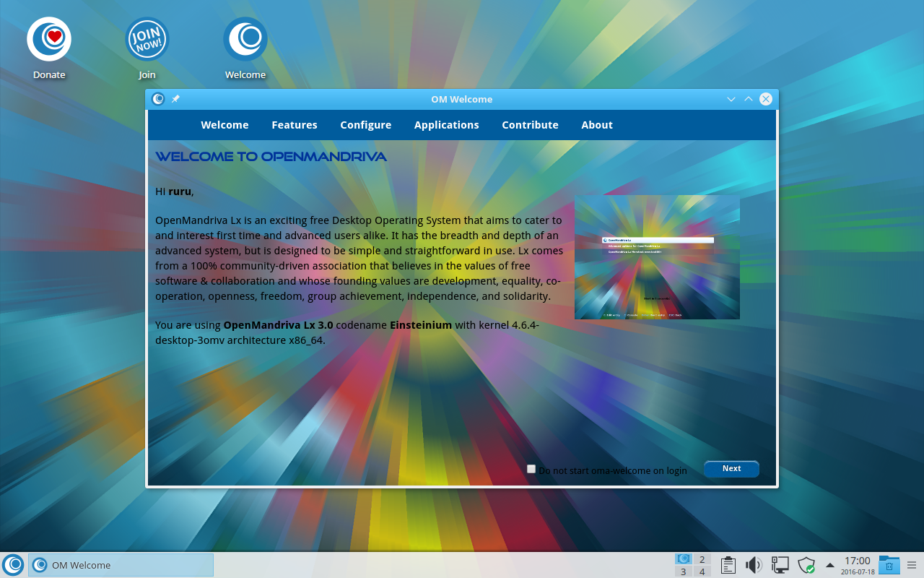Viewport: 924px width, 578px height.
Task: Maximize the OM Welcome window
Action: tap(749, 99)
